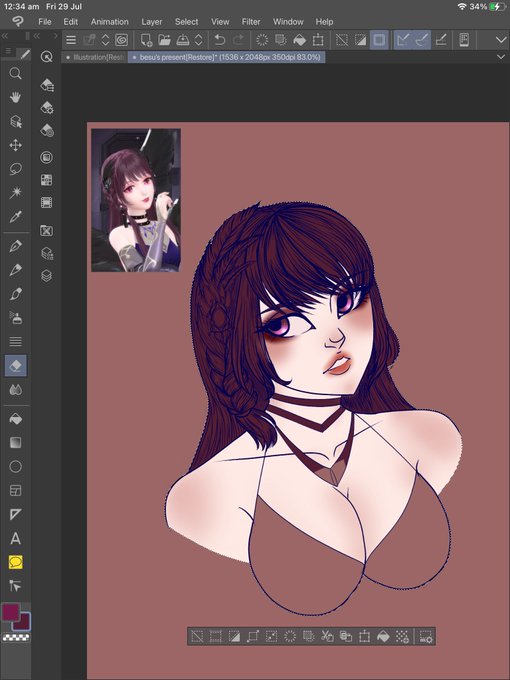Select the Eyedropper tool

coord(15,216)
